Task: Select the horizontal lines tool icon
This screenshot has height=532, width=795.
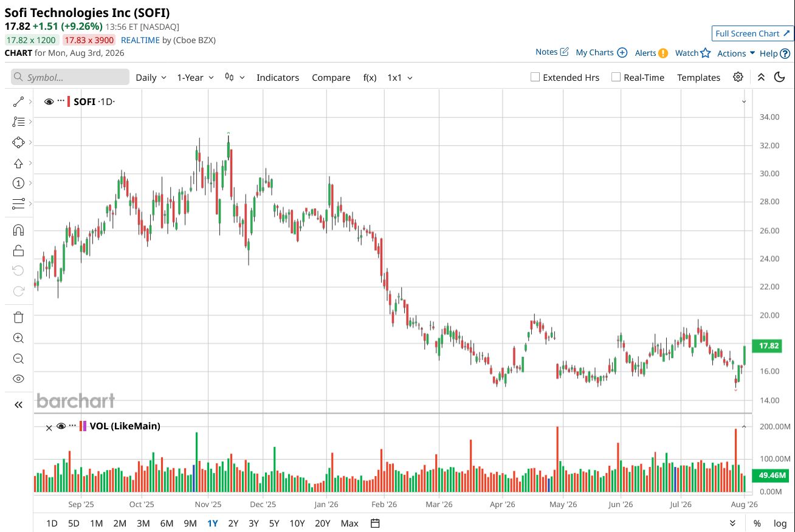Action: point(18,203)
